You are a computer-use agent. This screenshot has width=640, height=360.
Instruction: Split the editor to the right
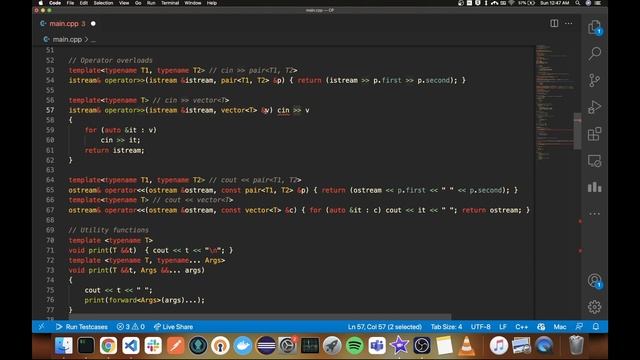(x=554, y=23)
